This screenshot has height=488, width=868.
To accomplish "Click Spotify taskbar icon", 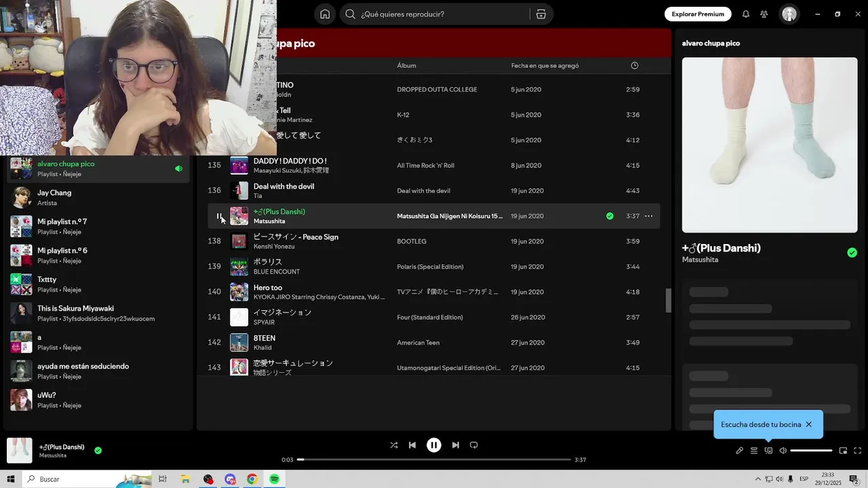I will pos(275,479).
